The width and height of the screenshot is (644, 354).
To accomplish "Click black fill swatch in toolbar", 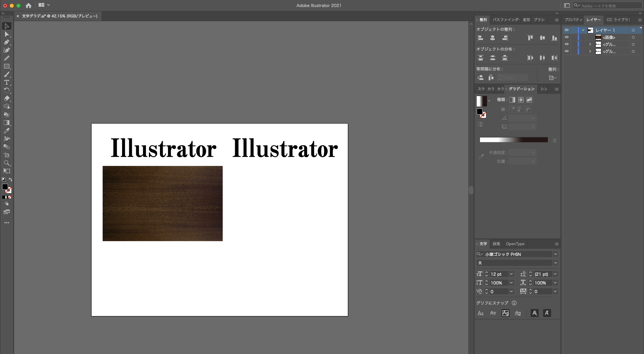I will [5, 187].
